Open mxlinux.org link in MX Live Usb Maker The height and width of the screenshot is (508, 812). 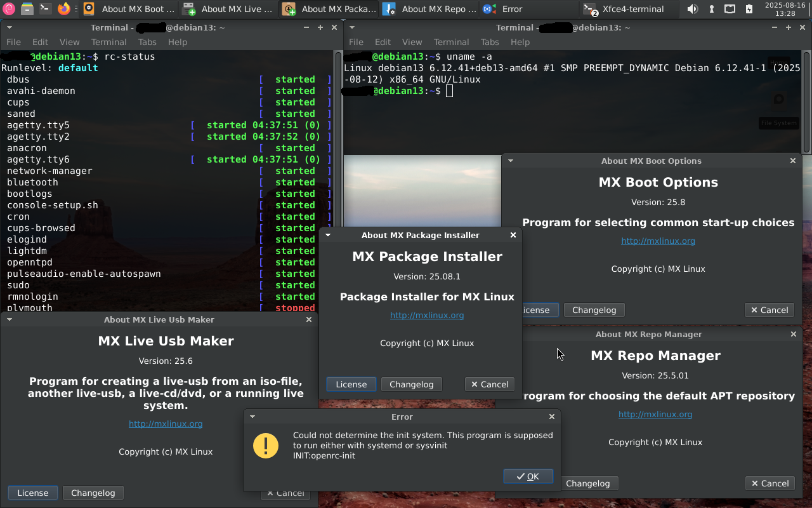point(166,424)
